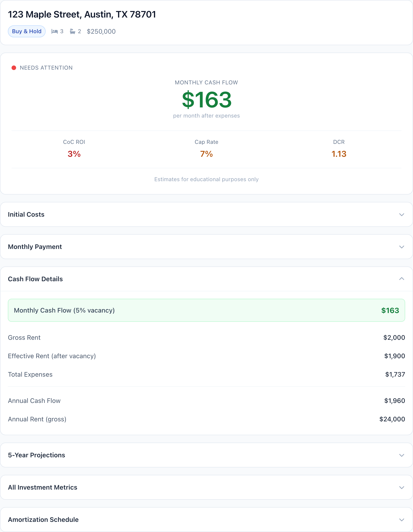Select the DCR 1.13 metric
The width and height of the screenshot is (413, 532).
point(339,154)
